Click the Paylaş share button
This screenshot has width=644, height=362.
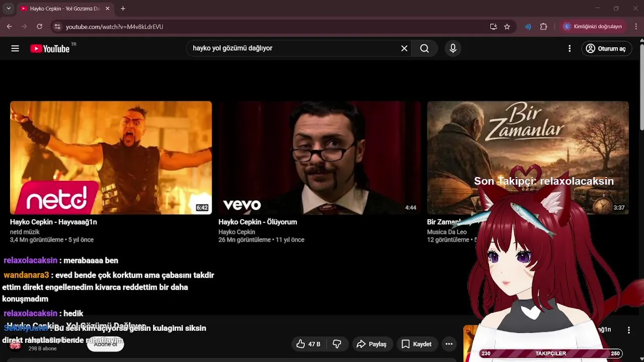click(371, 344)
